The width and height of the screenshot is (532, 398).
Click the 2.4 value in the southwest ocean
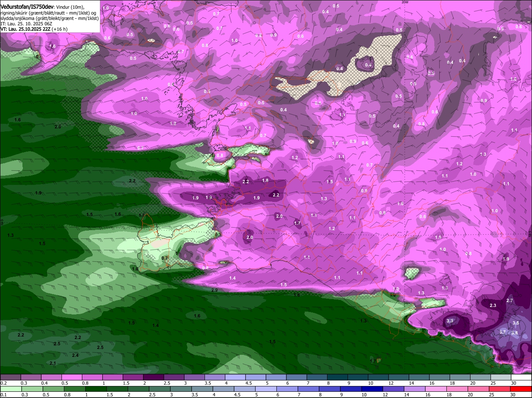click(x=75, y=355)
